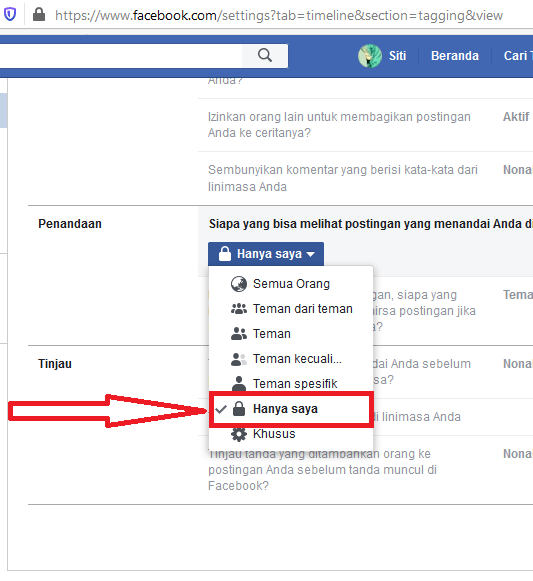Click the two-people icon beside Teman

point(239,334)
